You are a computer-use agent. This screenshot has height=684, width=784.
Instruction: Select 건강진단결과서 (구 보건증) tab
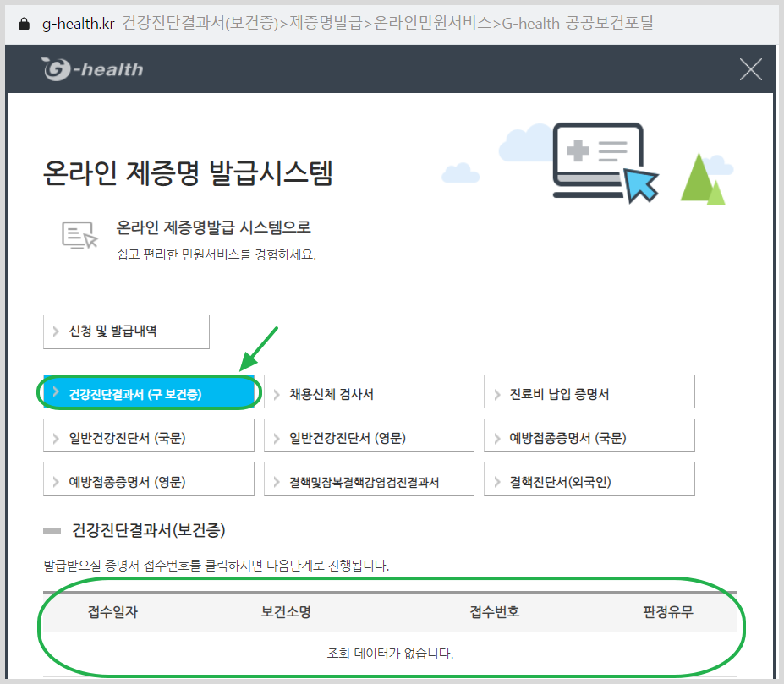tap(149, 392)
